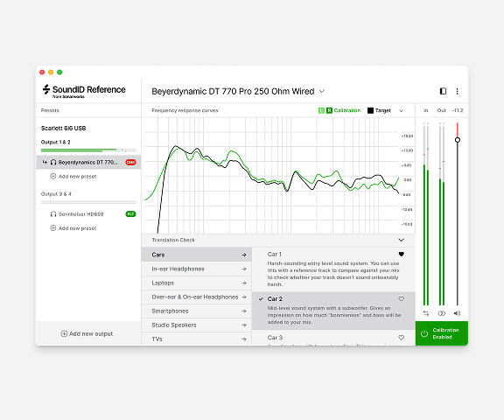Click the plus icon under Output 3 & 4

[53, 227]
